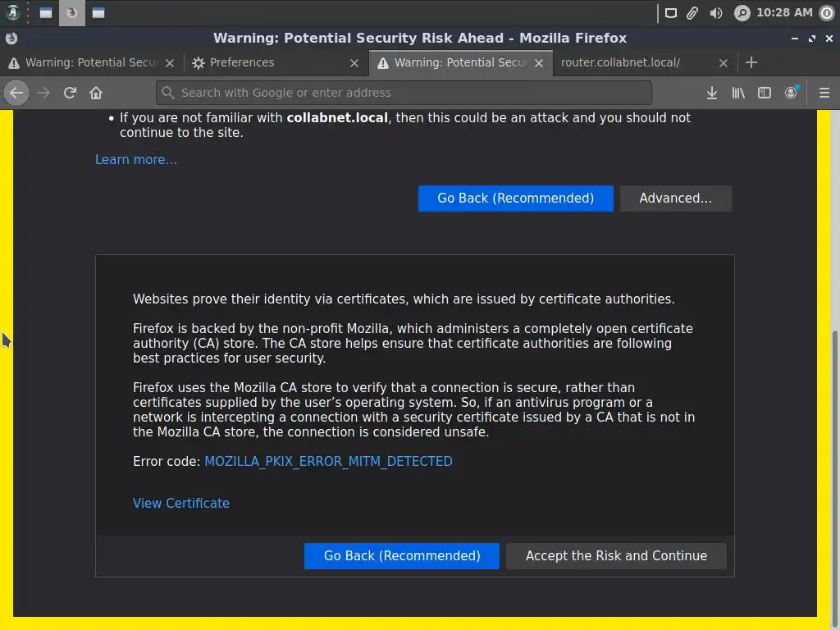Close the Preferences tab
Screen dimensions: 840x630
[354, 63]
